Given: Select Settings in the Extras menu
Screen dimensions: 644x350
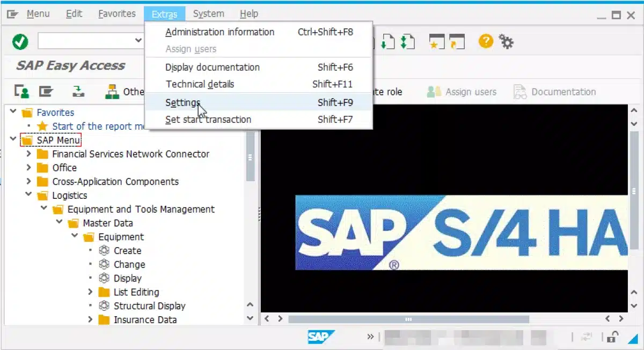Looking at the screenshot, I should pyautogui.click(x=259, y=102).
